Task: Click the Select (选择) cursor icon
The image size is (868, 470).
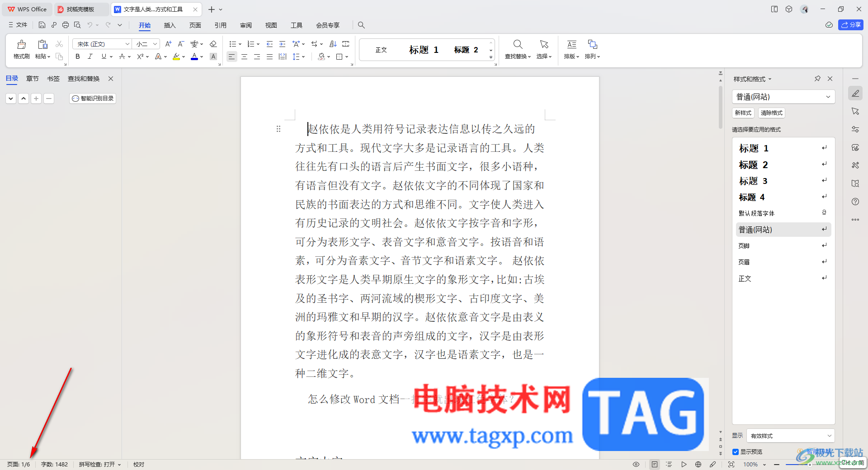Action: point(544,44)
